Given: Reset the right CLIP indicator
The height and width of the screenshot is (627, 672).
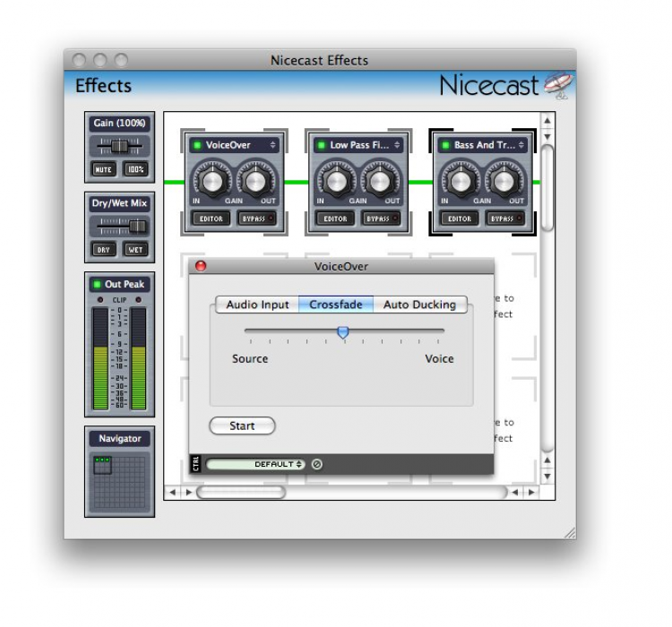Looking at the screenshot, I should (138, 299).
